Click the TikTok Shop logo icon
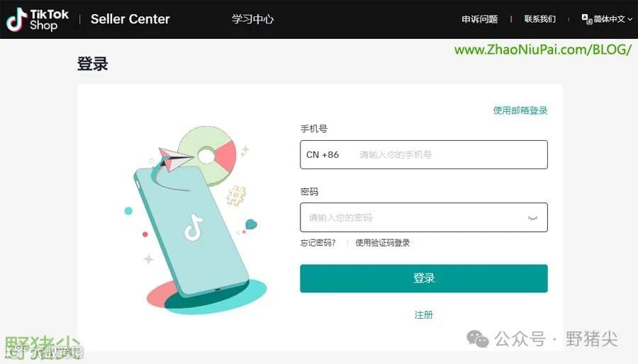This screenshot has width=638, height=364. 17,20
